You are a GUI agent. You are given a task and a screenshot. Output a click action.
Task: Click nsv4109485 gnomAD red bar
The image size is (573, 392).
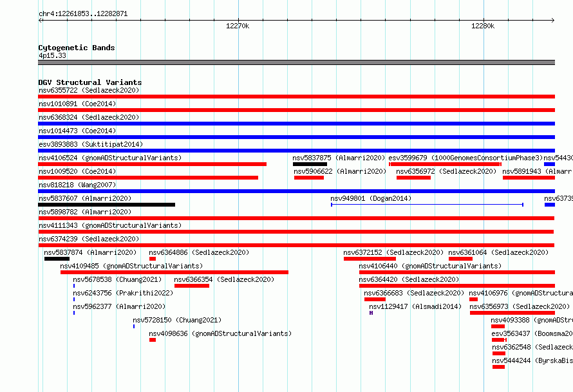pos(174,272)
